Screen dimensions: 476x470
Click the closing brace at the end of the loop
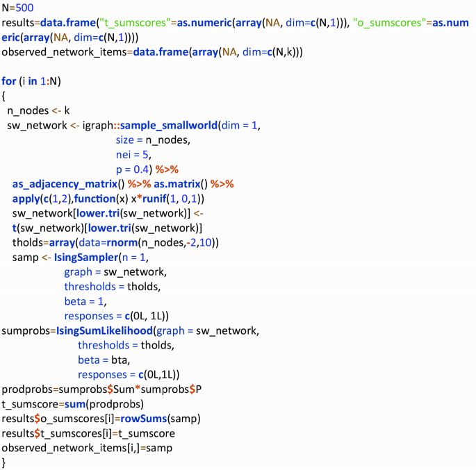pyautogui.click(x=3, y=463)
